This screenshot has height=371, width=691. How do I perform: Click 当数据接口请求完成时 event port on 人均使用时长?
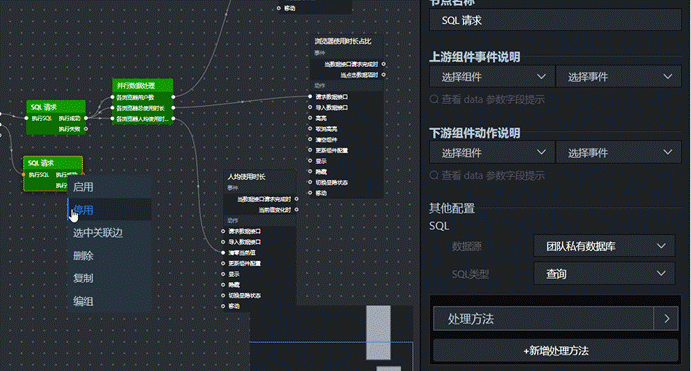coord(296,199)
